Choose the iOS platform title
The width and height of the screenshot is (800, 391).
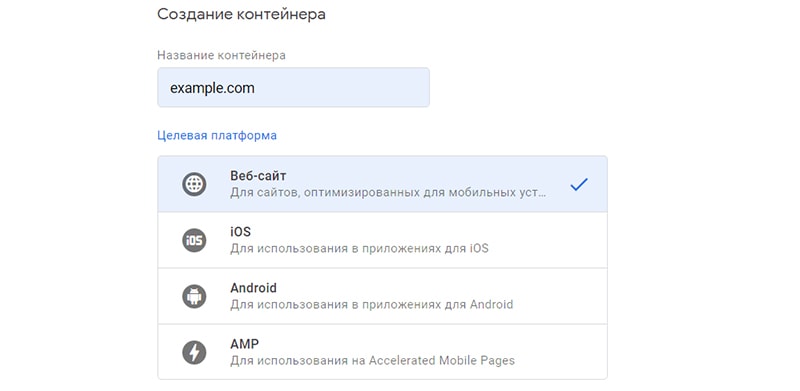click(240, 232)
